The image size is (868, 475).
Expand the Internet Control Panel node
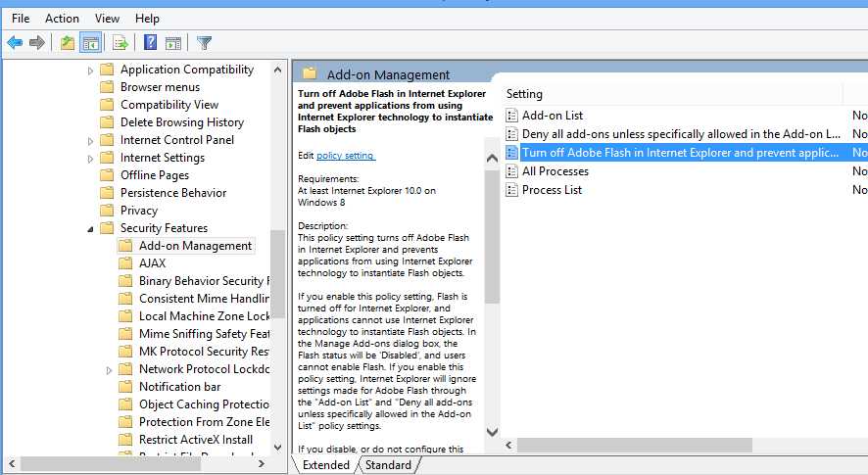click(90, 141)
